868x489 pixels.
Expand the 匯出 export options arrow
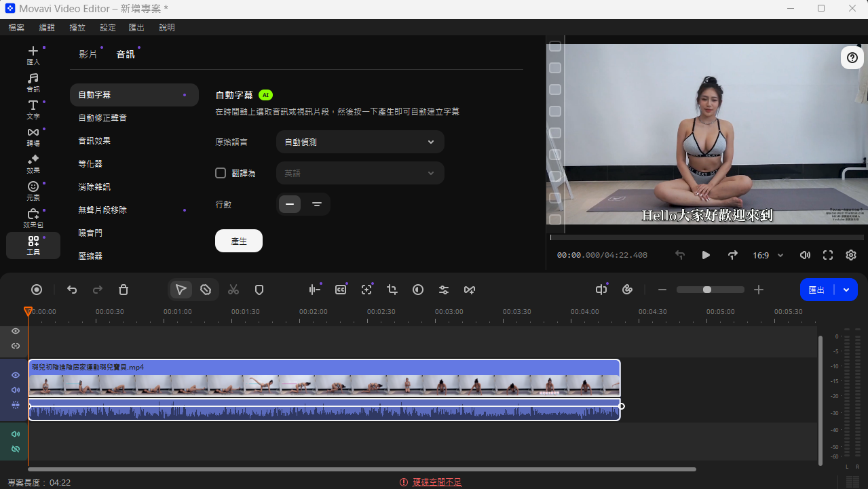coord(846,290)
